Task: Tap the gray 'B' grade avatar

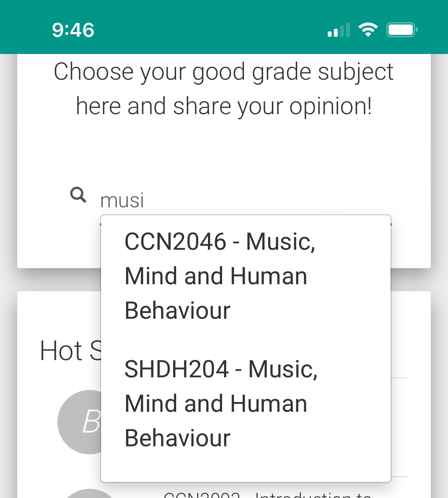Action: (x=79, y=422)
